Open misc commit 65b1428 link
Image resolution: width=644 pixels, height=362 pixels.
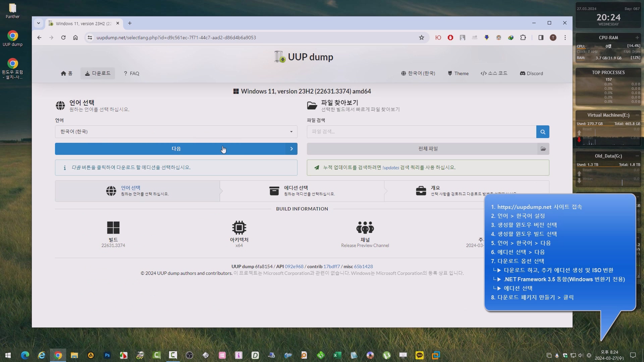pos(363,266)
